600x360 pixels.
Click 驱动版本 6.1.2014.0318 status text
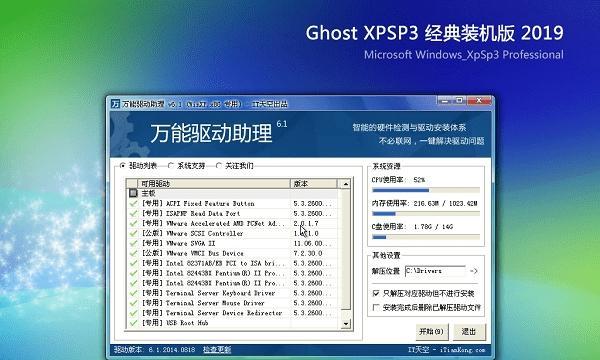155,349
